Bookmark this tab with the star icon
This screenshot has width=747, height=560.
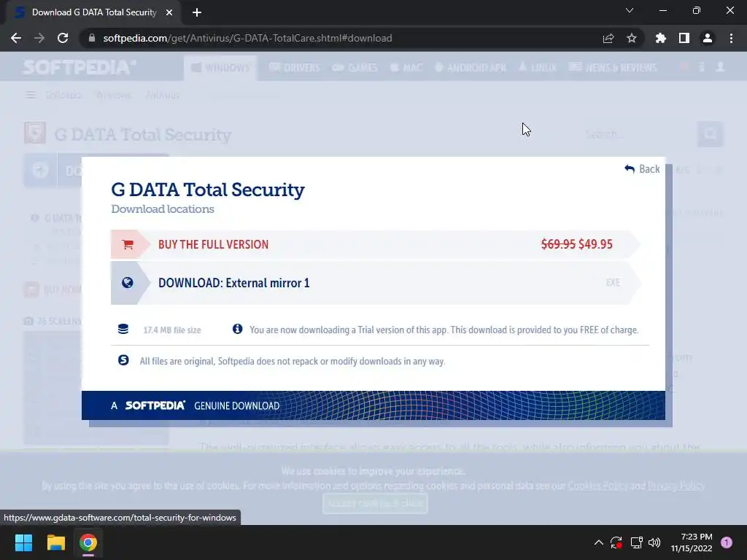click(x=632, y=38)
